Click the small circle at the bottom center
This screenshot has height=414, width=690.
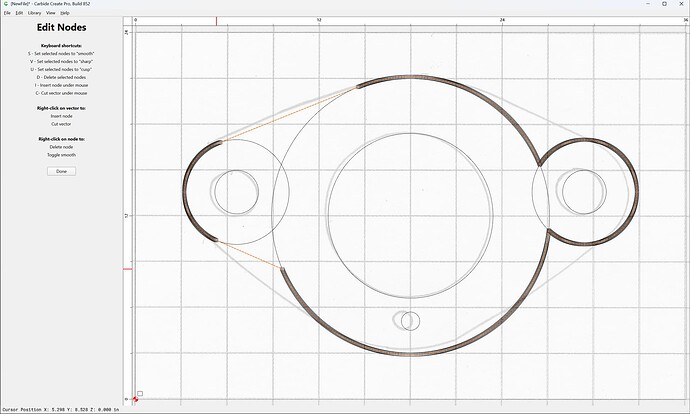coord(410,321)
